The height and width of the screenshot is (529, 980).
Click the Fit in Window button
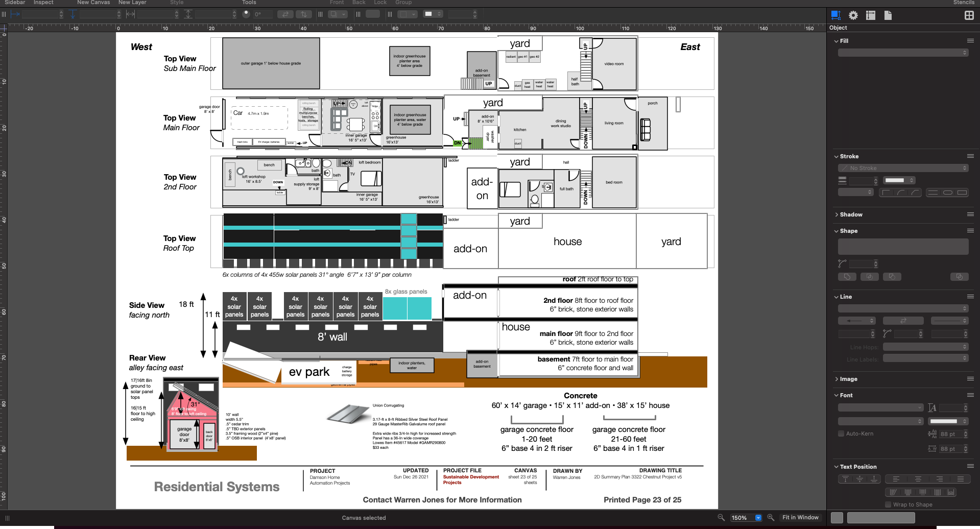[x=801, y=517]
